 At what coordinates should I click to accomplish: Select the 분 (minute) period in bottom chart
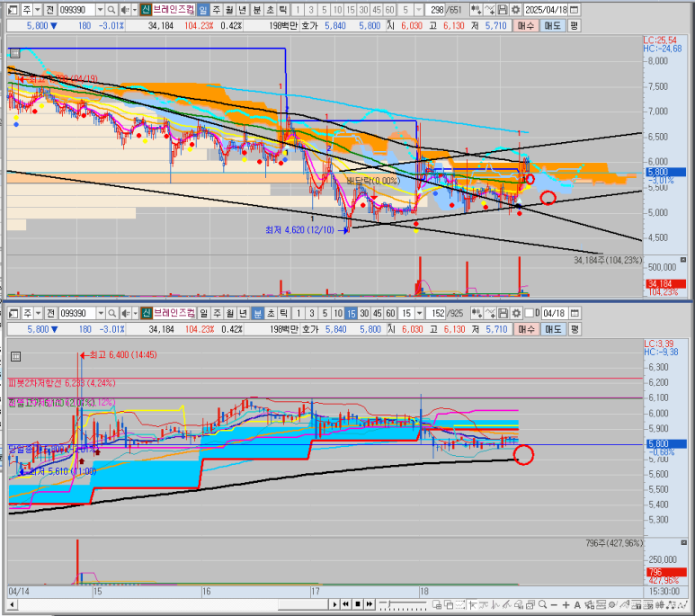point(257,313)
